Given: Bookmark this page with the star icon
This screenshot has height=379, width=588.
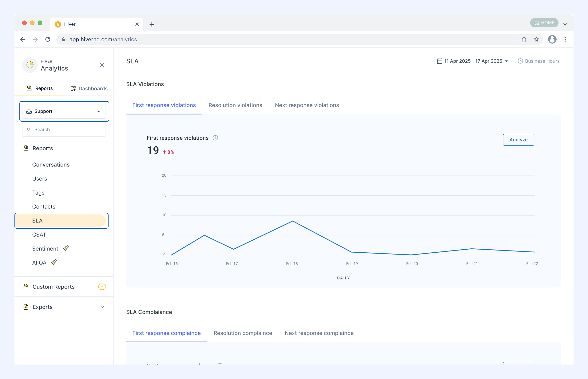Looking at the screenshot, I should 536,39.
